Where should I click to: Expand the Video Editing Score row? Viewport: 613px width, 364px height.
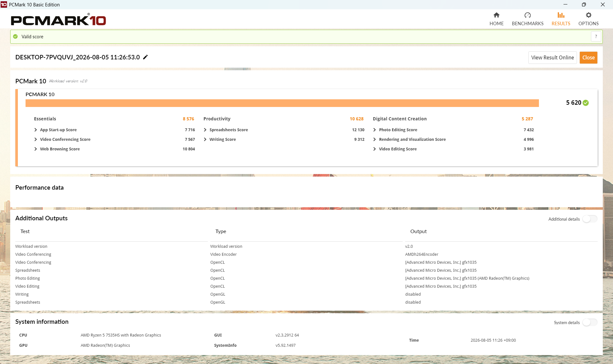pos(375,149)
